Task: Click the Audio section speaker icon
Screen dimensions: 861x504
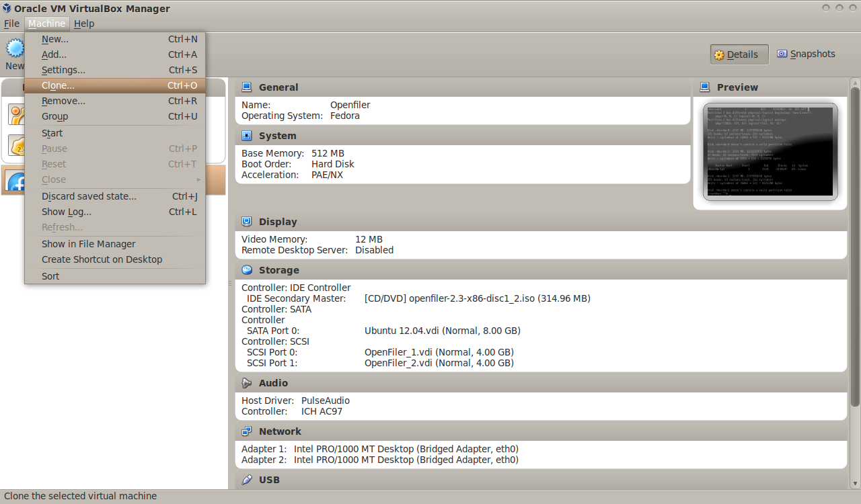Action: (x=247, y=383)
